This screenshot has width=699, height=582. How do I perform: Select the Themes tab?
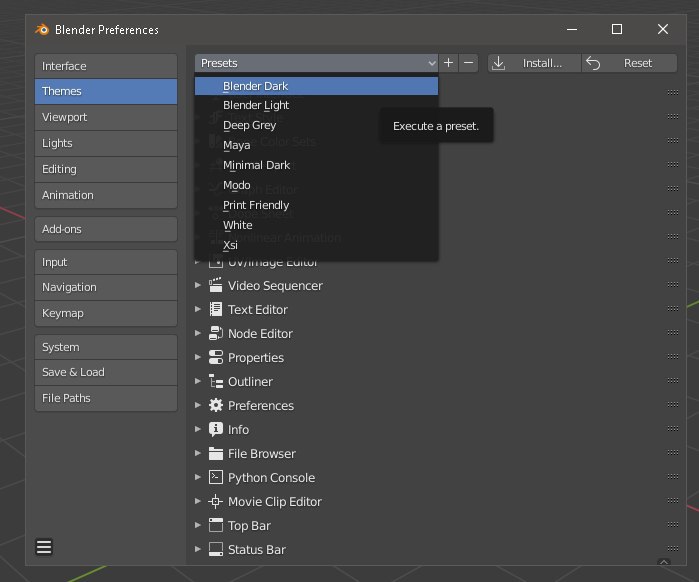[x=106, y=91]
